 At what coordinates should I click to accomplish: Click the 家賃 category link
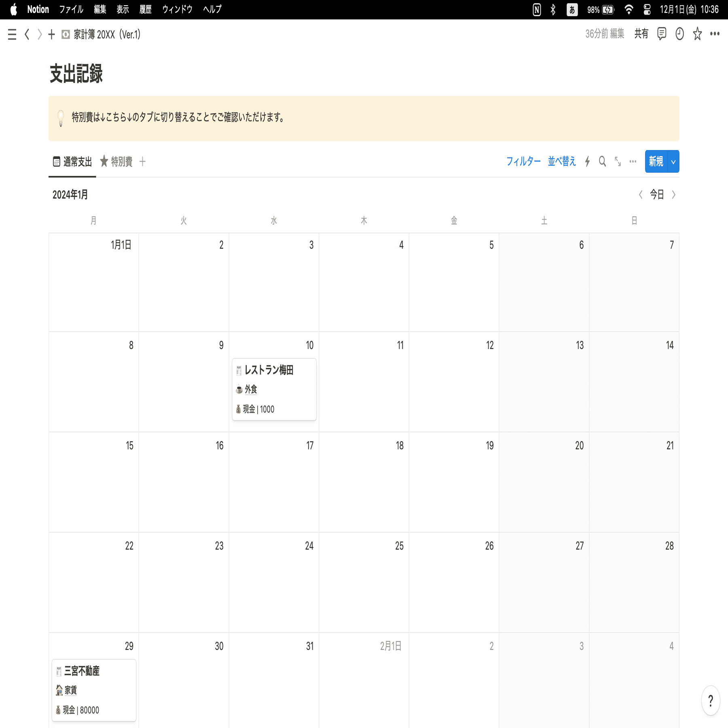tap(70, 690)
